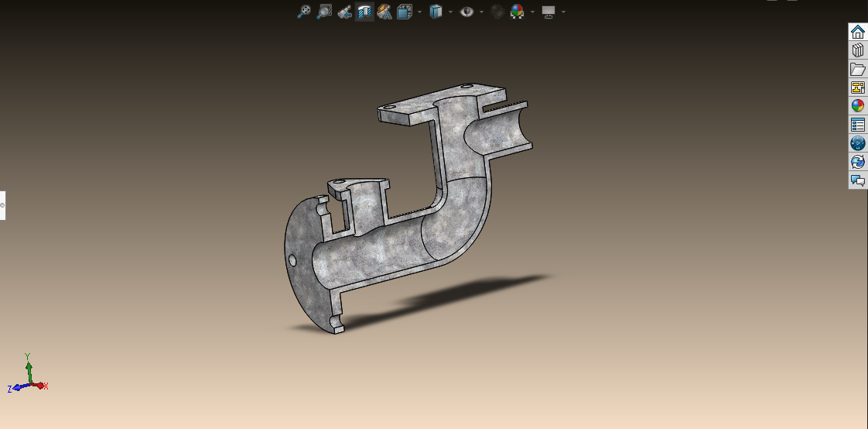Open the View Settings monitor icon
The height and width of the screenshot is (429, 868).
point(548,12)
